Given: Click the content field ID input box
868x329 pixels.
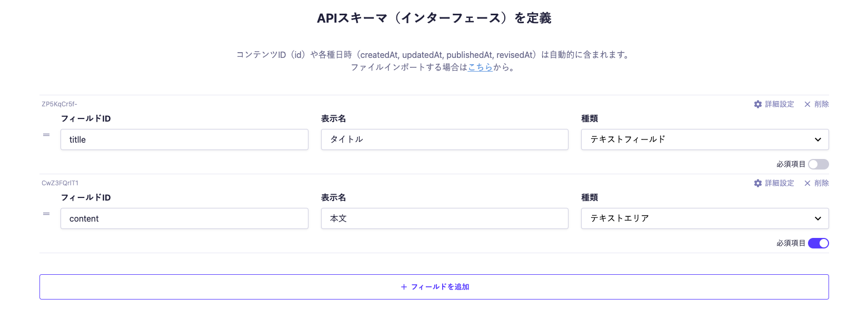Looking at the screenshot, I should coord(184,218).
